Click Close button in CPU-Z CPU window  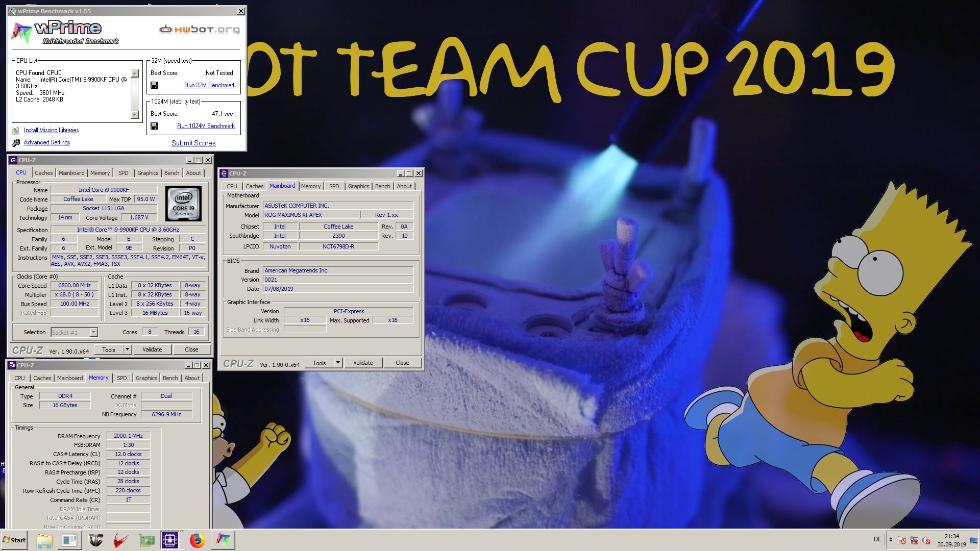tap(191, 349)
